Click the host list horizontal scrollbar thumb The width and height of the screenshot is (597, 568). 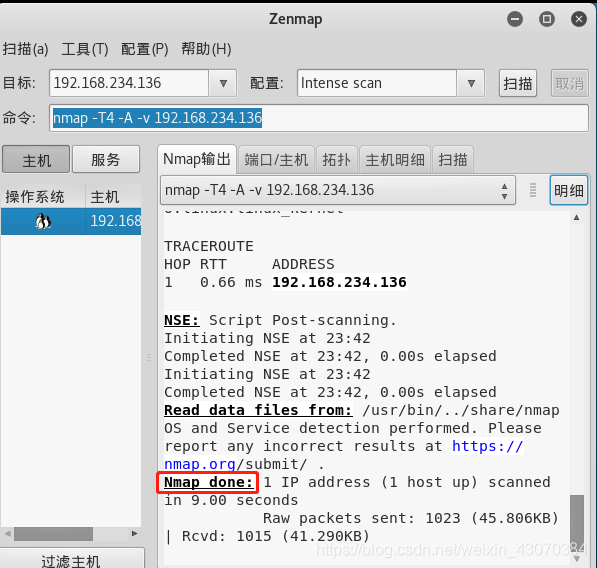[x=53, y=534]
